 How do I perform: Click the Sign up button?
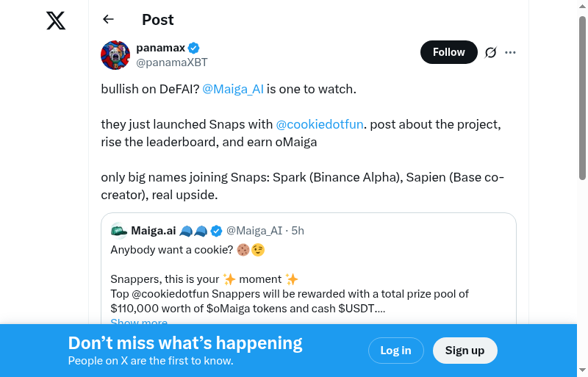[x=465, y=351]
